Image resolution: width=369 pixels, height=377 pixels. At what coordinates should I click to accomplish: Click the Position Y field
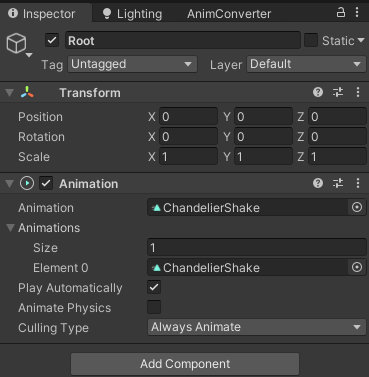pyautogui.click(x=263, y=117)
